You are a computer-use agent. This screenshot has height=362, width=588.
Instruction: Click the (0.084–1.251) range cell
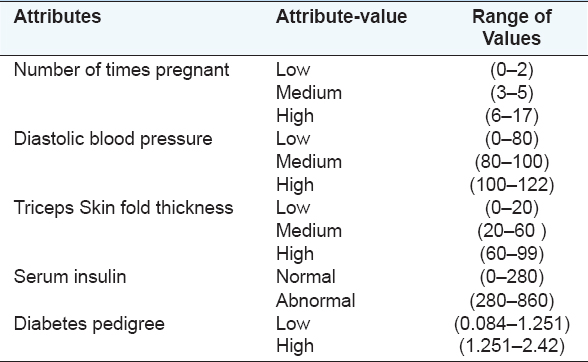pyautogui.click(x=512, y=323)
